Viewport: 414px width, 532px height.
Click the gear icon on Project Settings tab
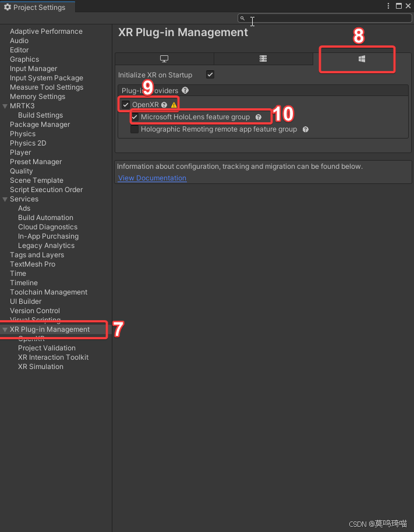coord(8,7)
